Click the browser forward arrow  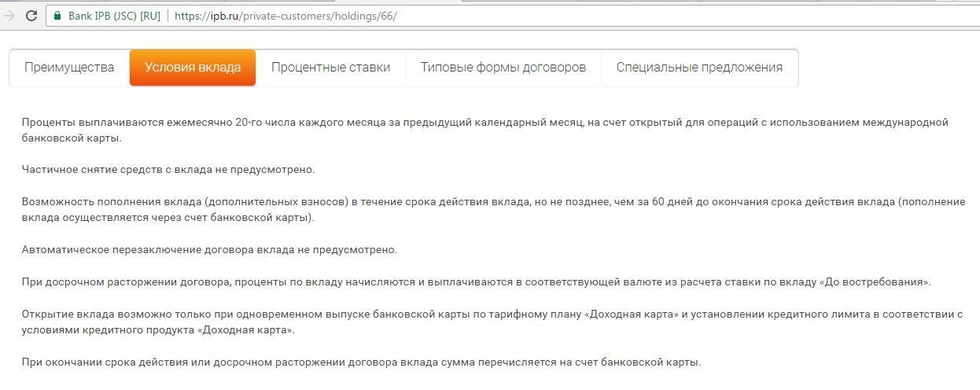pos(9,16)
